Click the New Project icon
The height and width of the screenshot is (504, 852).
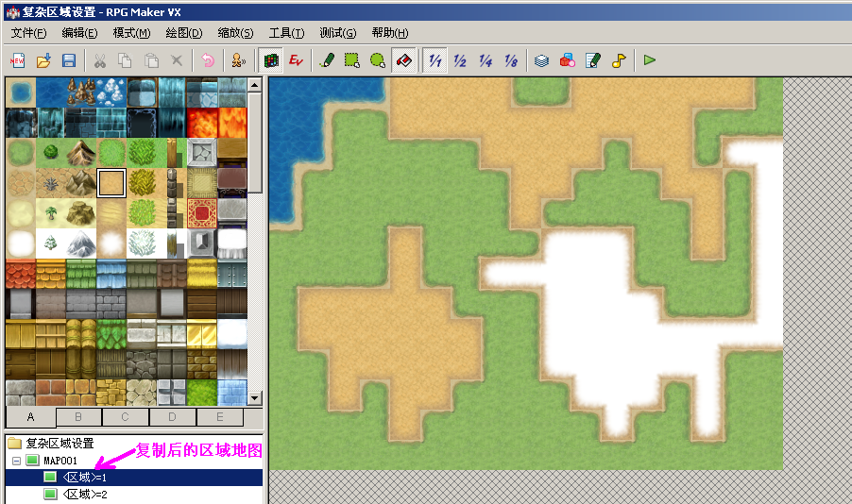click(17, 60)
